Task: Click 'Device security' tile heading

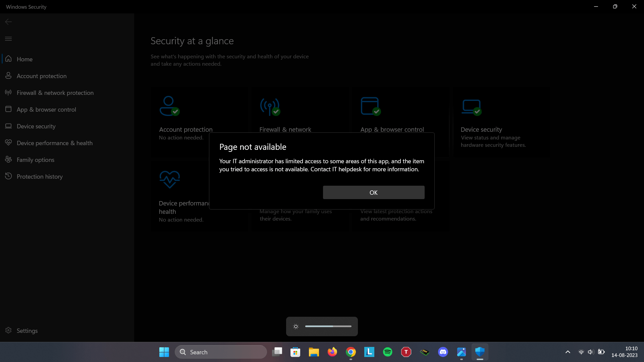Action: pyautogui.click(x=481, y=129)
